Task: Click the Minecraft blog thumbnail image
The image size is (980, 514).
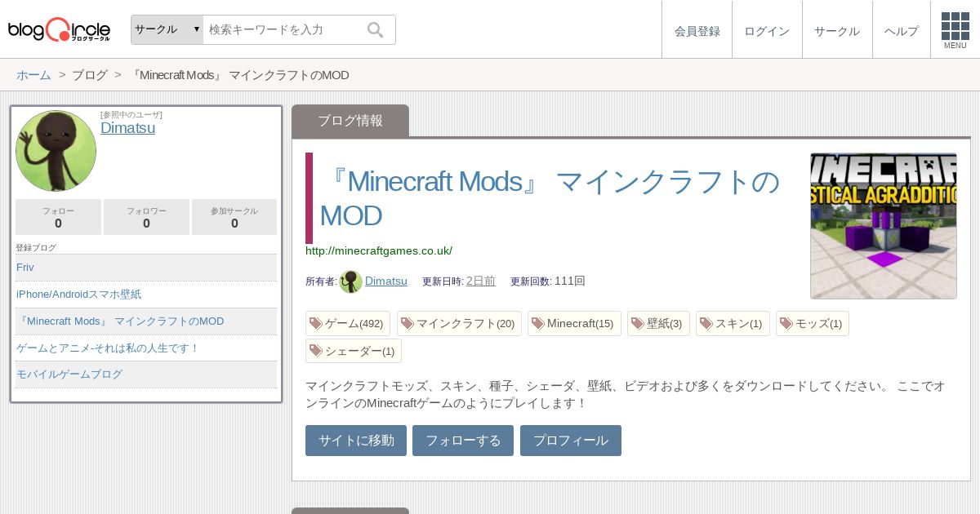Action: 884,226
